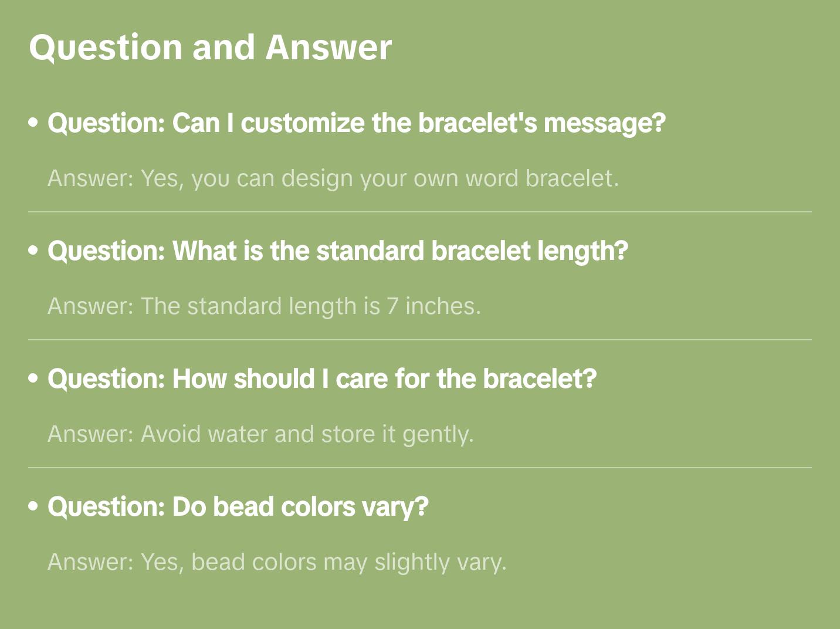The height and width of the screenshot is (629, 840).
Task: Expand the customize bracelet's message question
Action: point(357,123)
